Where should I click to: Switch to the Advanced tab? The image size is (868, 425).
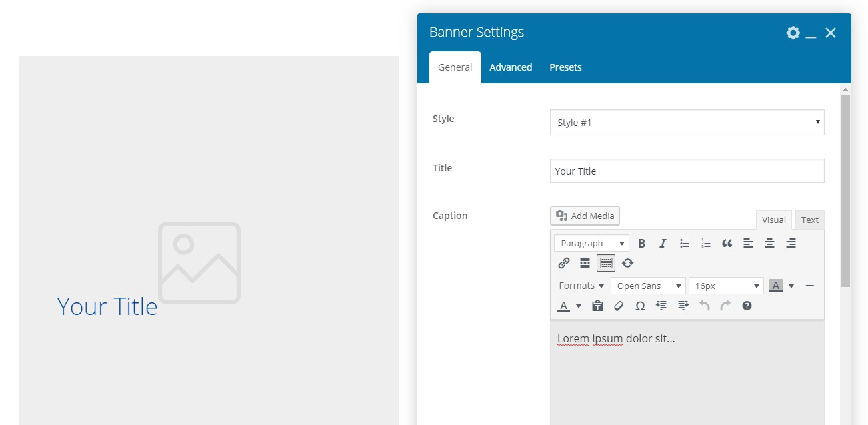coord(511,67)
